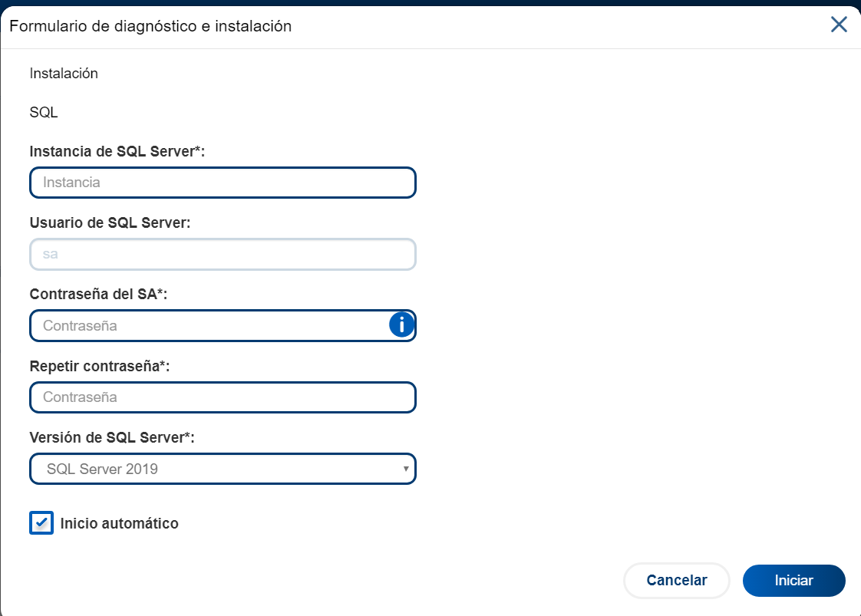Click the Instalación heading text

point(64,74)
